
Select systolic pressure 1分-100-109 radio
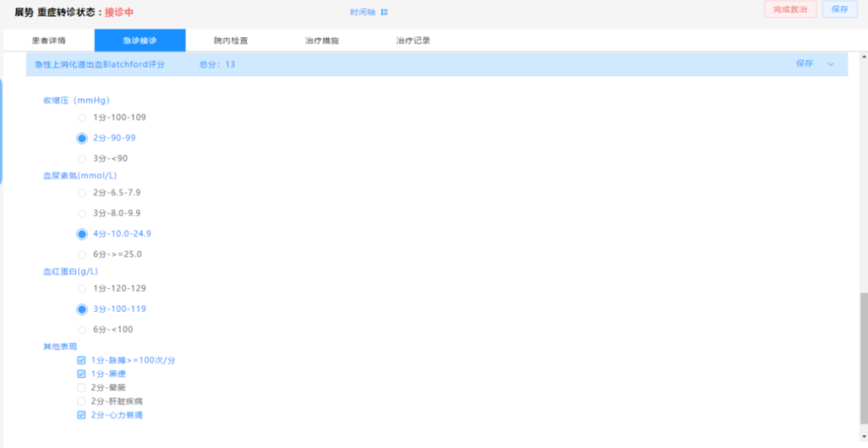(82, 117)
